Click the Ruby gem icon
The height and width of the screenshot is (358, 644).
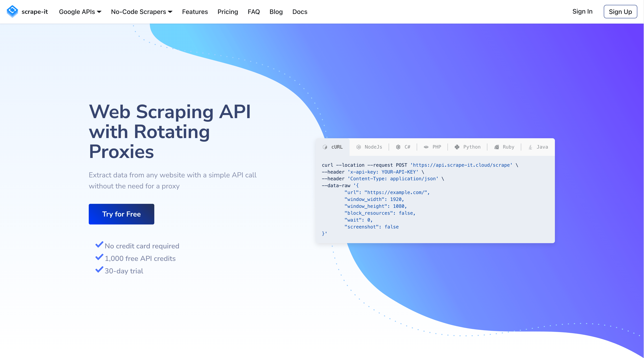click(x=497, y=147)
